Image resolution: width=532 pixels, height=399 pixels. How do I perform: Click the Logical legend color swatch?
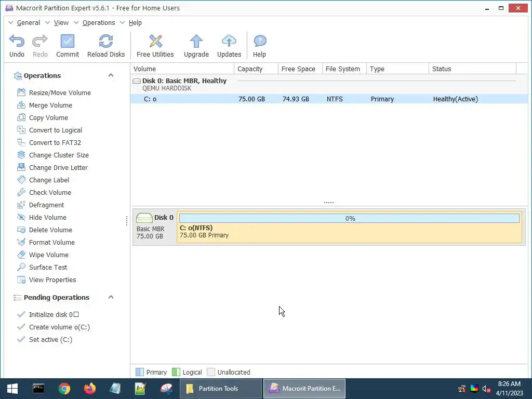176,372
